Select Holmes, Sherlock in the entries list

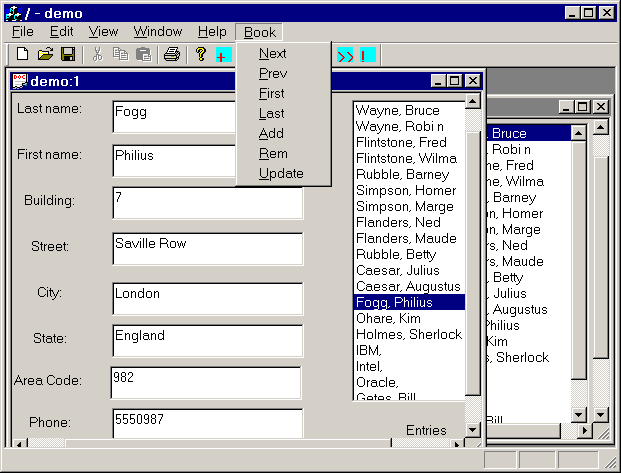(x=409, y=334)
